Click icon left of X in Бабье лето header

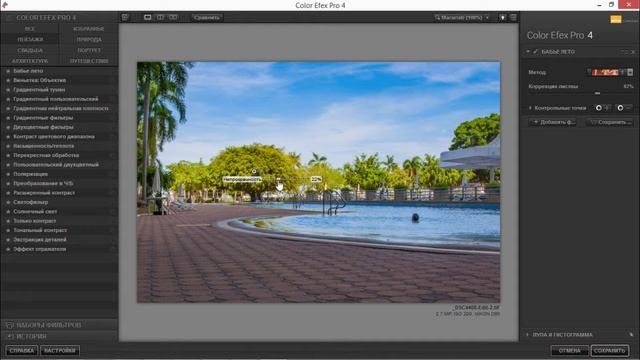coord(624,52)
